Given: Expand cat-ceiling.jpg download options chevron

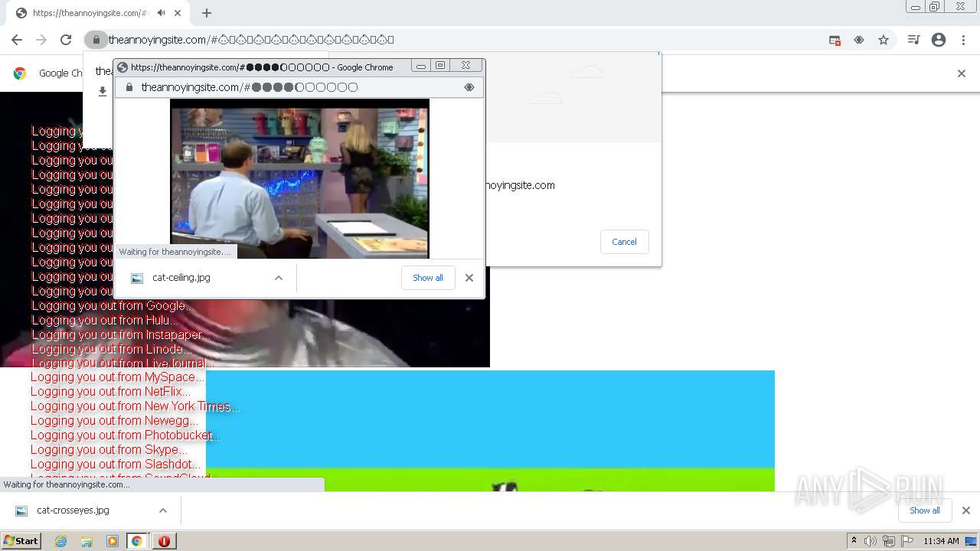Looking at the screenshot, I should [x=279, y=278].
